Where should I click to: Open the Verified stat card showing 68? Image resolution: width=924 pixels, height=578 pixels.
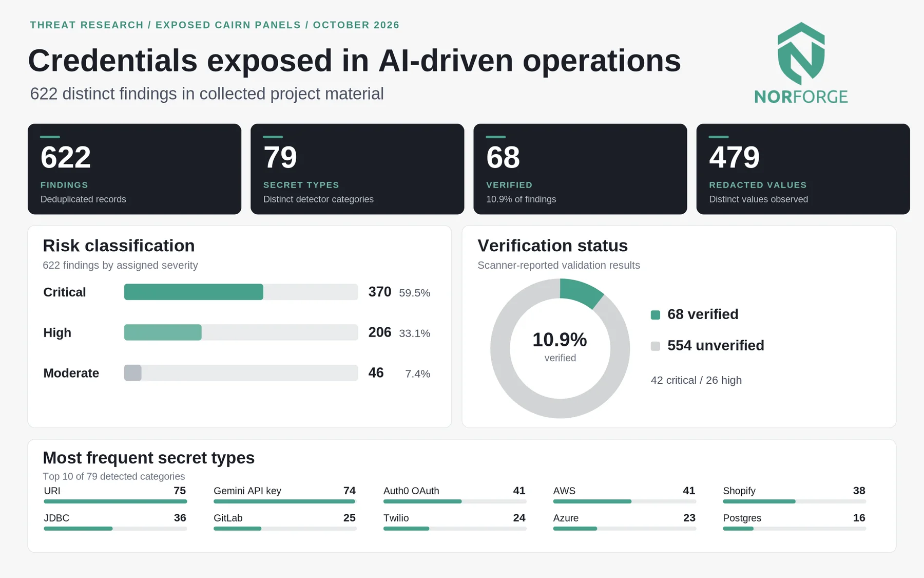[x=580, y=169]
